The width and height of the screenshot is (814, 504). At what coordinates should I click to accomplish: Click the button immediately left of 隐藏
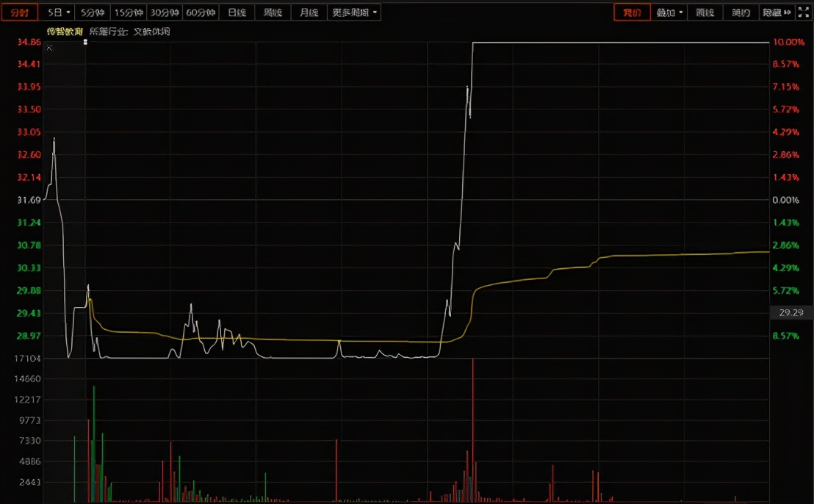741,12
